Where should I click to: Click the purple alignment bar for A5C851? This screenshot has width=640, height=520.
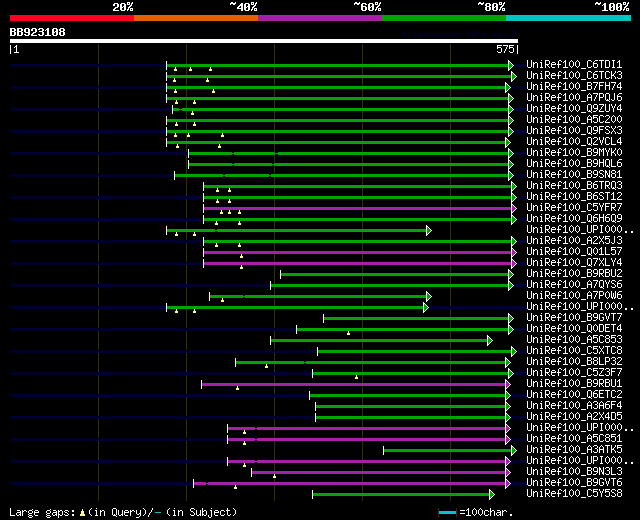(367, 440)
